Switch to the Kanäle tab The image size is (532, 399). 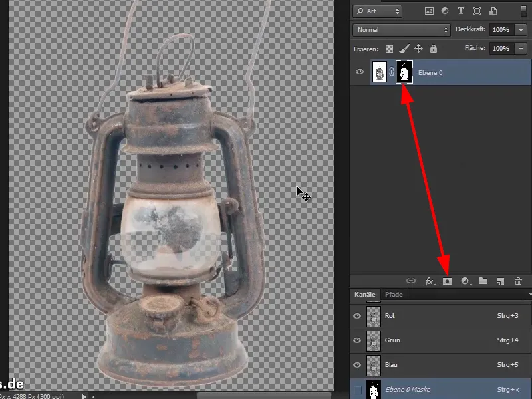pos(364,295)
